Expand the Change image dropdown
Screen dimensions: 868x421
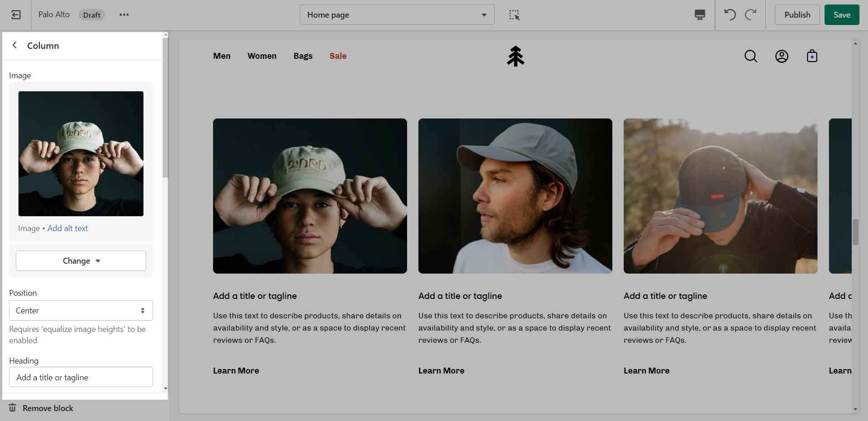tap(81, 261)
